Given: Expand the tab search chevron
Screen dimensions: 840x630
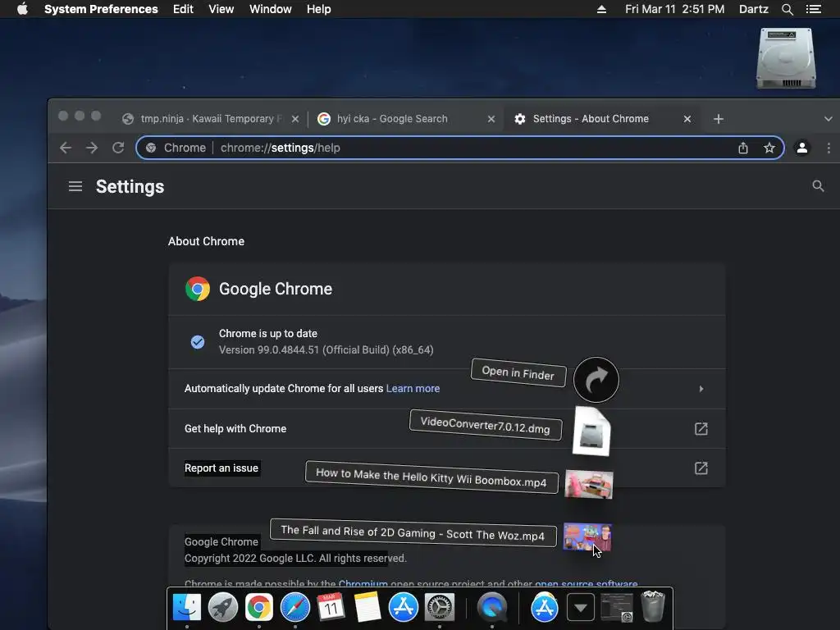Looking at the screenshot, I should coord(829,119).
